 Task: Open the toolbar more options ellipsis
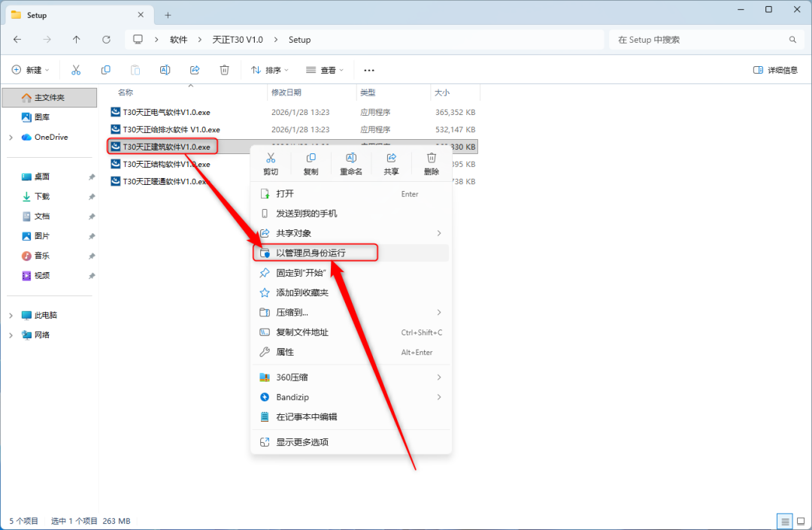click(368, 71)
